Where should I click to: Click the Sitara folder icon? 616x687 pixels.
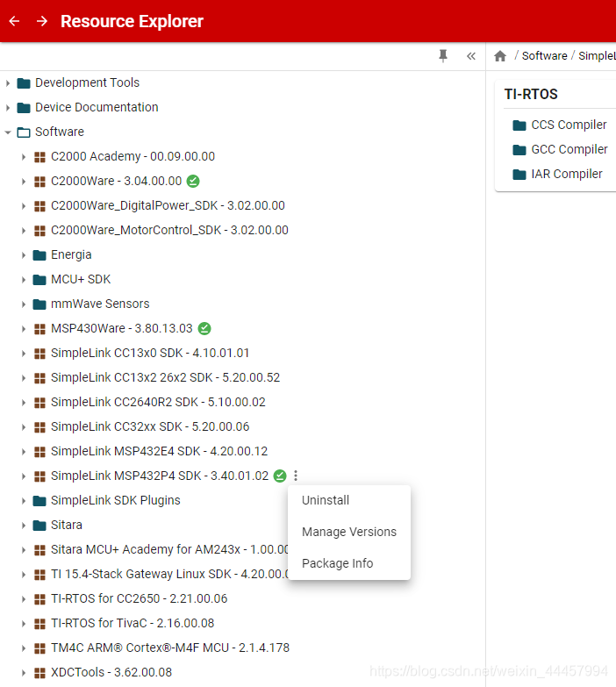39,525
